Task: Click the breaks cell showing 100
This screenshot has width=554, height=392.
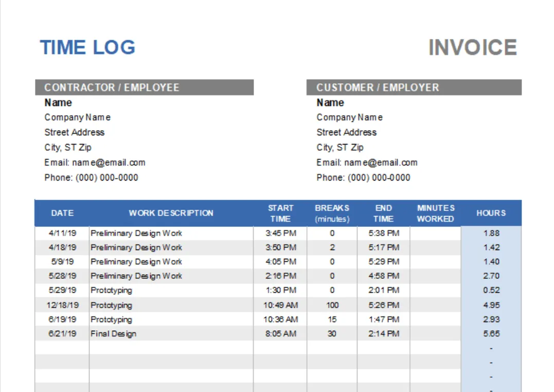Action: [x=332, y=305]
